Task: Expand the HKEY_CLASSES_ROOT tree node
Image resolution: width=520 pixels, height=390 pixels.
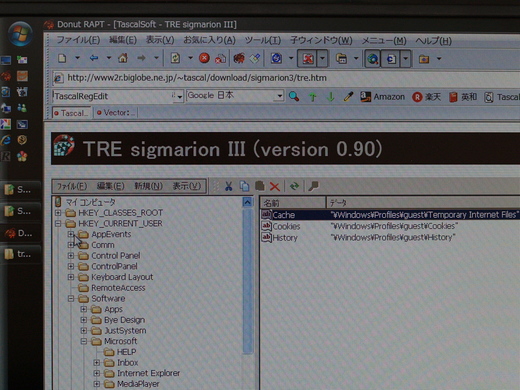Action: tap(58, 212)
